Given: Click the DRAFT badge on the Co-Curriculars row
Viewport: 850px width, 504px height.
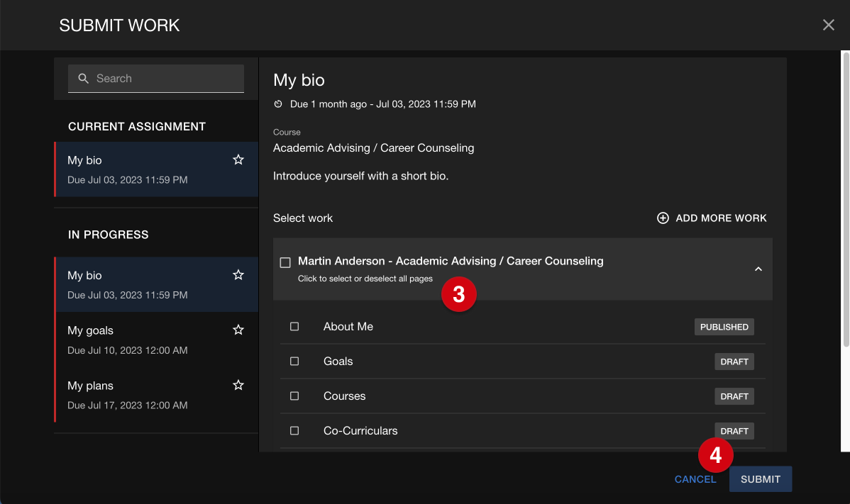Looking at the screenshot, I should tap(734, 431).
